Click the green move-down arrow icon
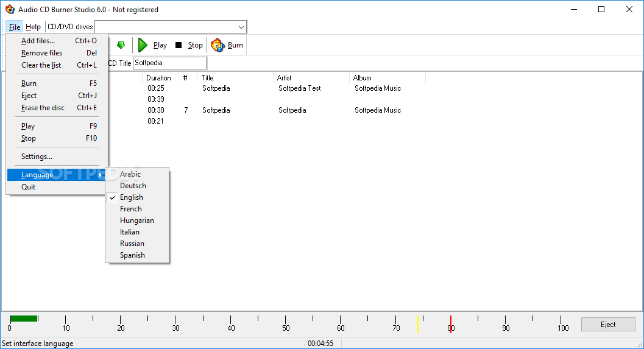 [121, 45]
